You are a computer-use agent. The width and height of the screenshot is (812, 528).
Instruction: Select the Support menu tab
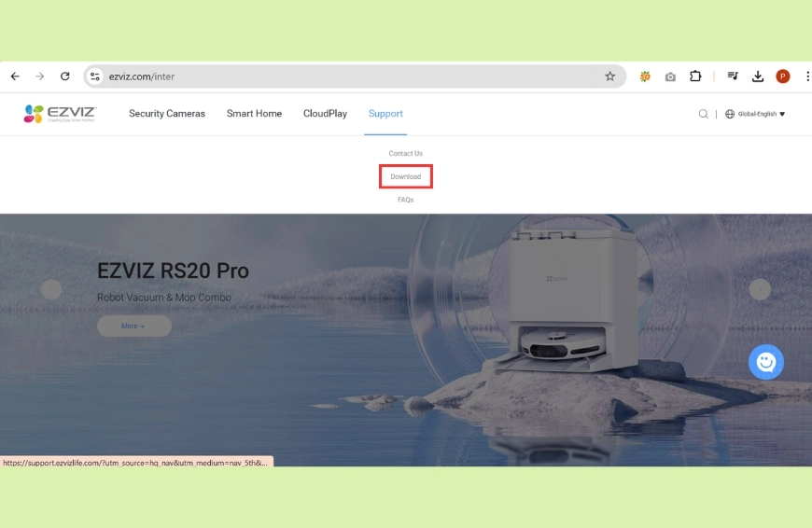(385, 114)
